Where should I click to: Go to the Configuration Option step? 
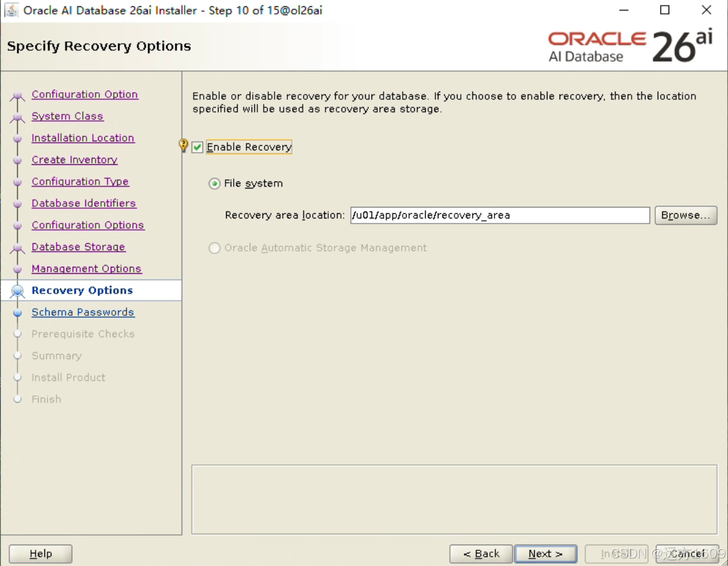tap(85, 94)
